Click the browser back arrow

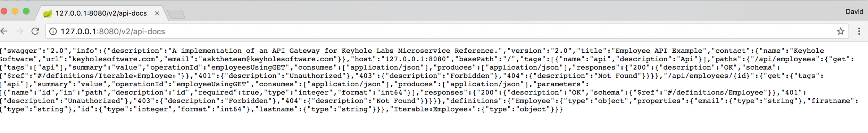point(4,31)
